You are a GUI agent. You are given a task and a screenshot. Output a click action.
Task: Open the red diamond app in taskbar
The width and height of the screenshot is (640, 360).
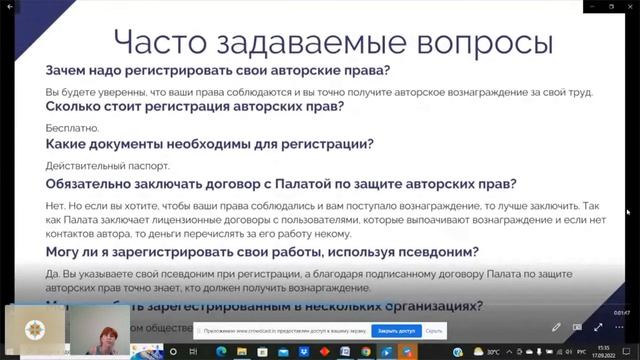pyautogui.click(x=324, y=351)
